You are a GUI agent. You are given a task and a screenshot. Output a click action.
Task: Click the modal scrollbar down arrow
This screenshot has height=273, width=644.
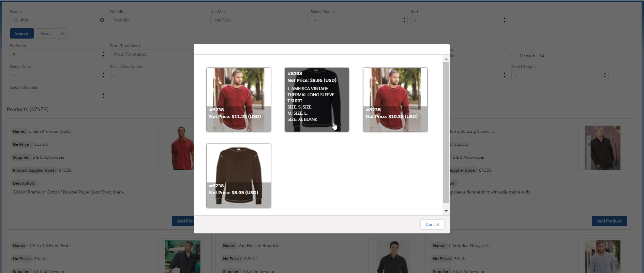coord(446,211)
